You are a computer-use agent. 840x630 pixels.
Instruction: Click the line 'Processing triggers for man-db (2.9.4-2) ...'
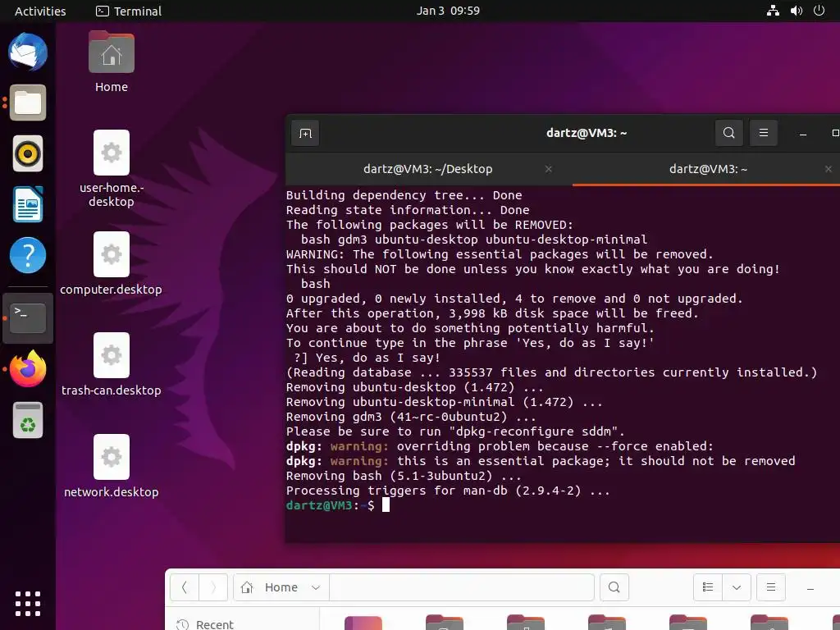click(448, 491)
